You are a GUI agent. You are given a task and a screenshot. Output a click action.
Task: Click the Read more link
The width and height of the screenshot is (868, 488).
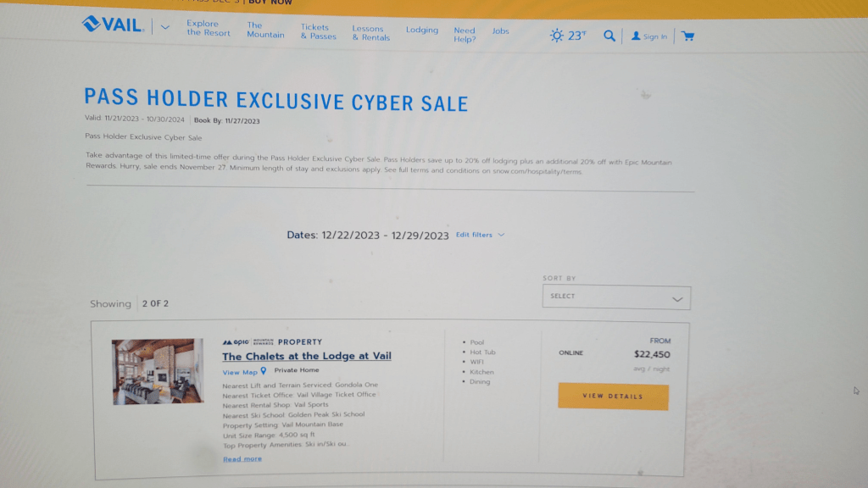pos(242,458)
